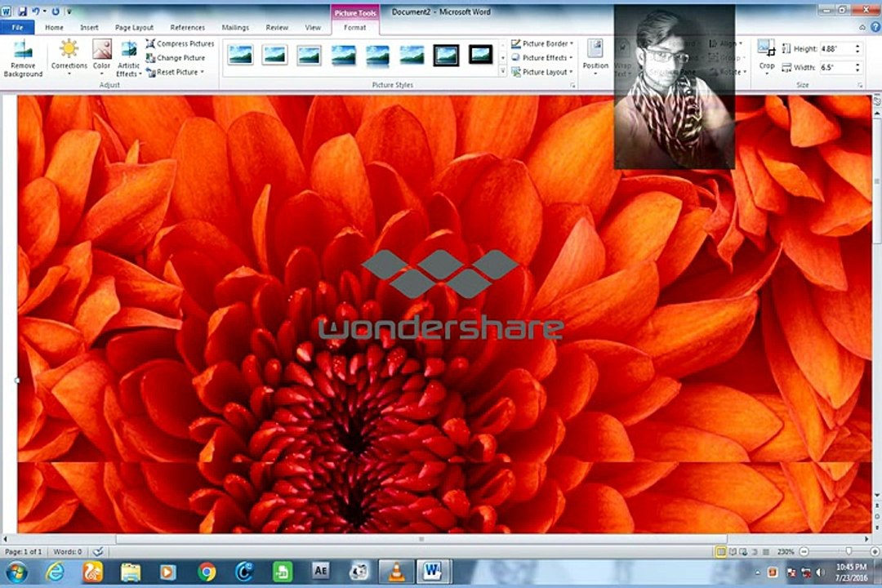Click Compress Pictures
The width and height of the screenshot is (882, 588).
[180, 43]
